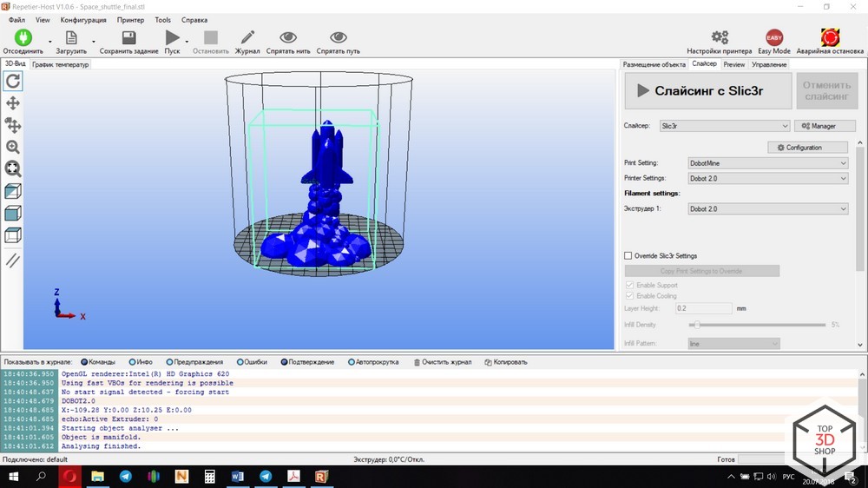Open Printer Settings Dobot 2.0 dropdown
This screenshot has width=868, height=488.
pos(768,178)
